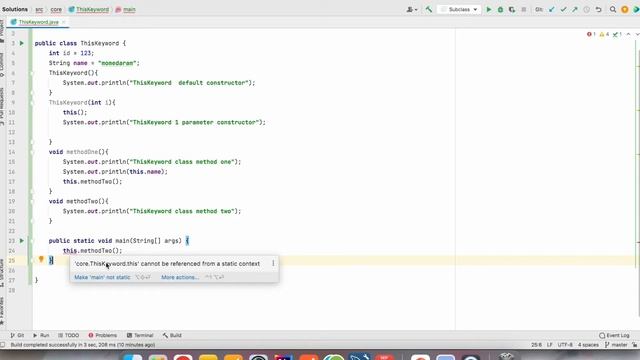Viewport: 640px width, 360px height.
Task: Open the three-dot options in the error tooltip
Action: [273, 264]
